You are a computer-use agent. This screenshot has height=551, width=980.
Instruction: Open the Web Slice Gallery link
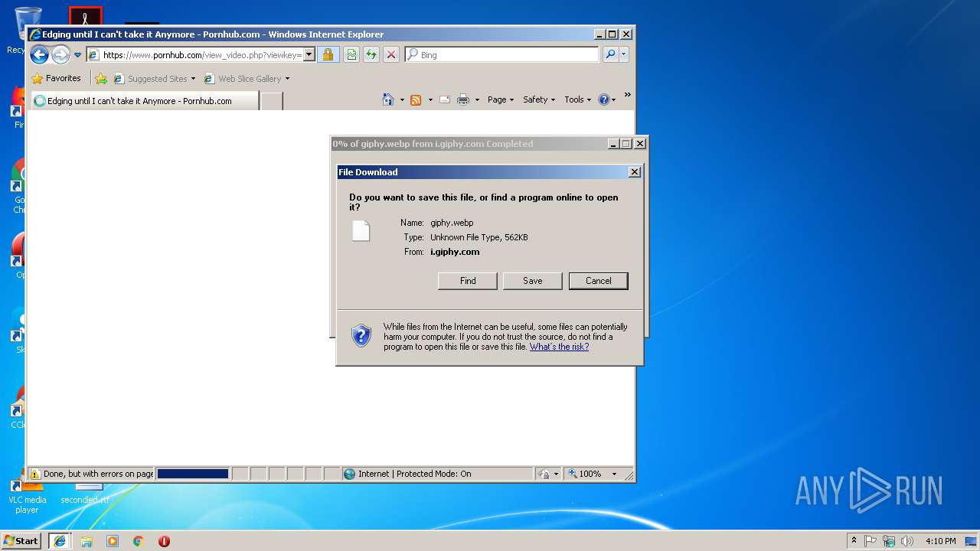[247, 78]
